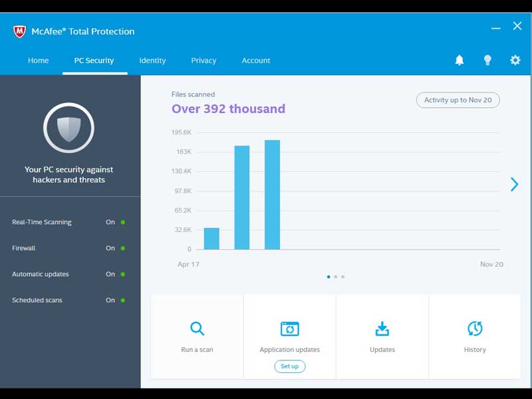Open the Application updates icon
This screenshot has width=532, height=399.
[x=289, y=329]
